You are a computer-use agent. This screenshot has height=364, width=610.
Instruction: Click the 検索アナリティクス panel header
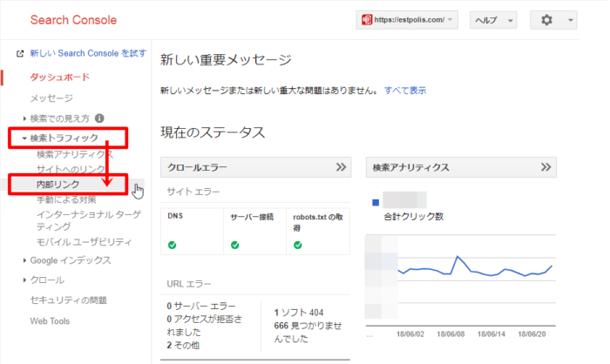[x=461, y=167]
